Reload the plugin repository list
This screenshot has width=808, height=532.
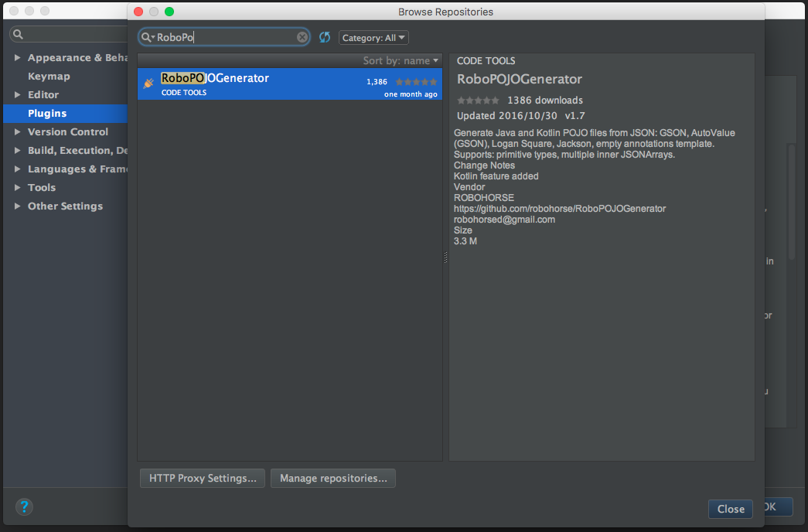pos(325,37)
